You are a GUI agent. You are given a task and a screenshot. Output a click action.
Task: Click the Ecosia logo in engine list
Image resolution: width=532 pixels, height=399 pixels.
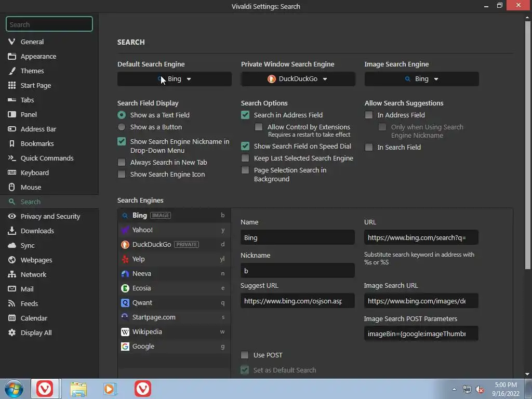(x=125, y=288)
